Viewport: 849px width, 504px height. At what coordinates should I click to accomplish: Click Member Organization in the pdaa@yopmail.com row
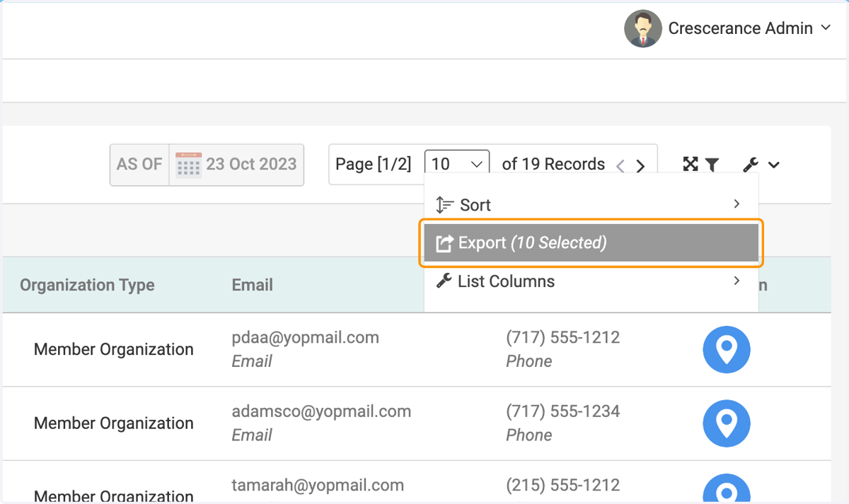point(114,350)
